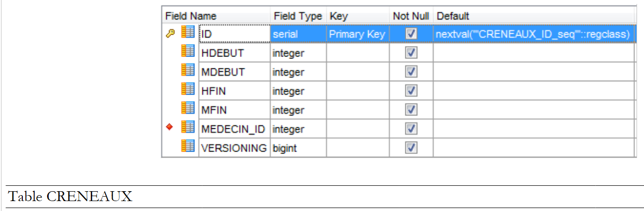Uncheck Not Null for HDEBUT field

point(411,53)
